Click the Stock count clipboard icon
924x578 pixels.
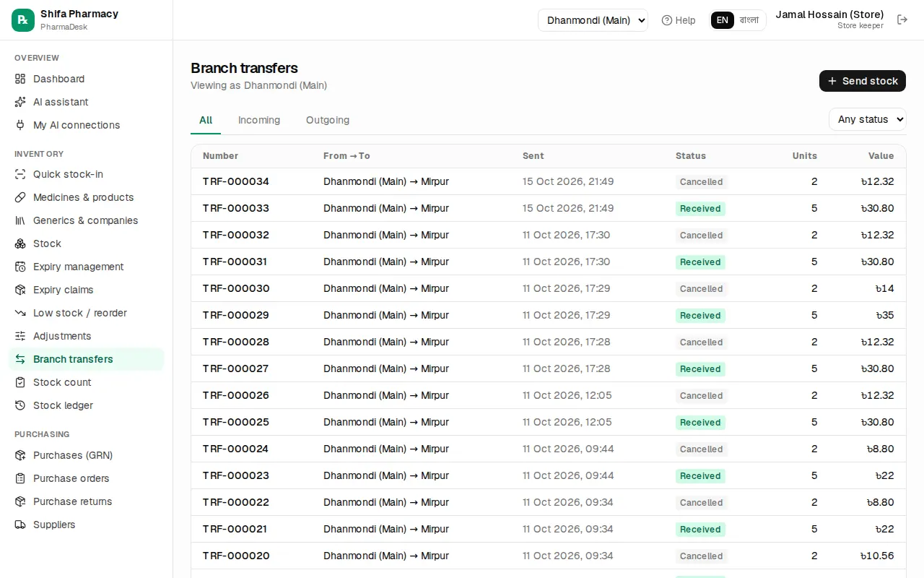click(20, 382)
